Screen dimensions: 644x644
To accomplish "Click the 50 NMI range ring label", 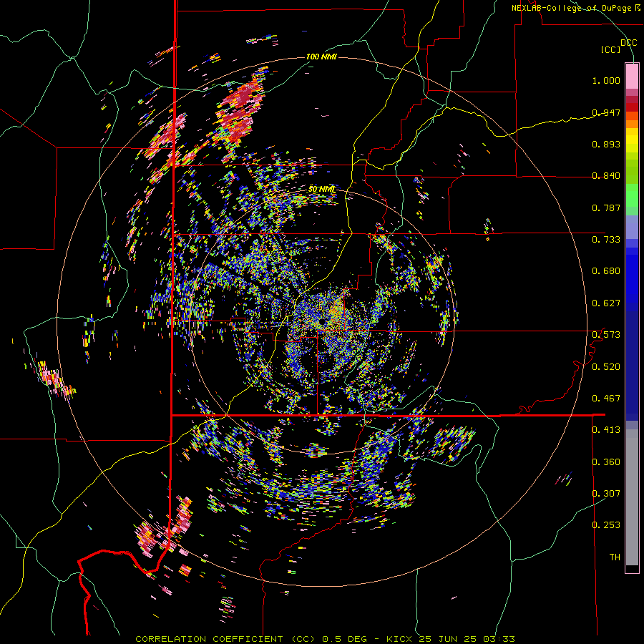I will [x=321, y=190].
